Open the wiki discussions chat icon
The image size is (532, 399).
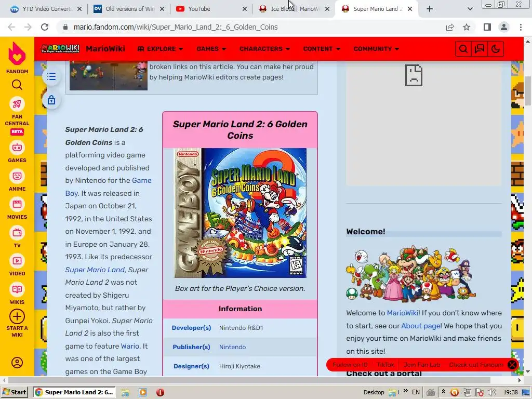(x=480, y=49)
